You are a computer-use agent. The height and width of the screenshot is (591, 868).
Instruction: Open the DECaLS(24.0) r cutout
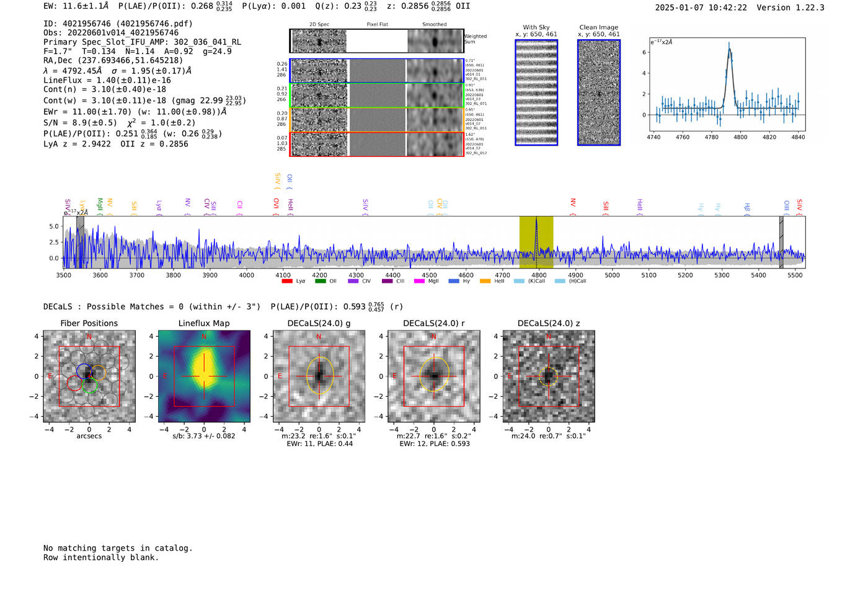[434, 376]
